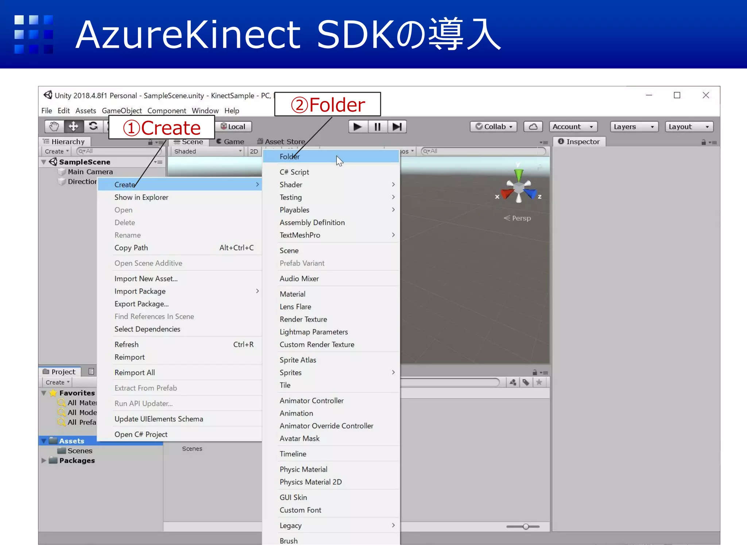Open the Scenes folder thumbnail

click(x=192, y=449)
